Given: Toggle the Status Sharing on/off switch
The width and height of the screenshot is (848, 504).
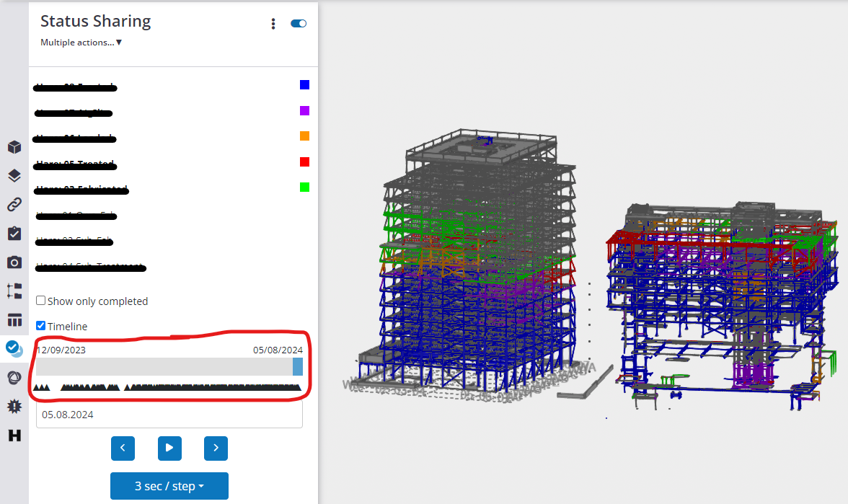Looking at the screenshot, I should pos(299,23).
